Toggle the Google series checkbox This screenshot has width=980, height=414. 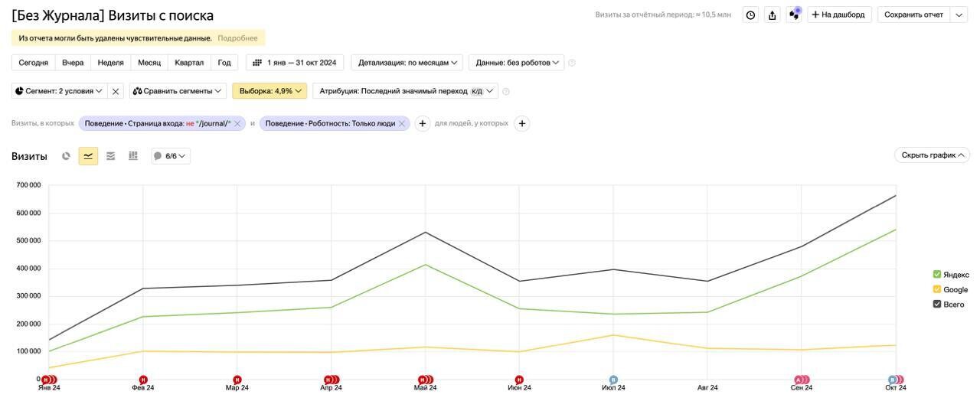pos(937,289)
